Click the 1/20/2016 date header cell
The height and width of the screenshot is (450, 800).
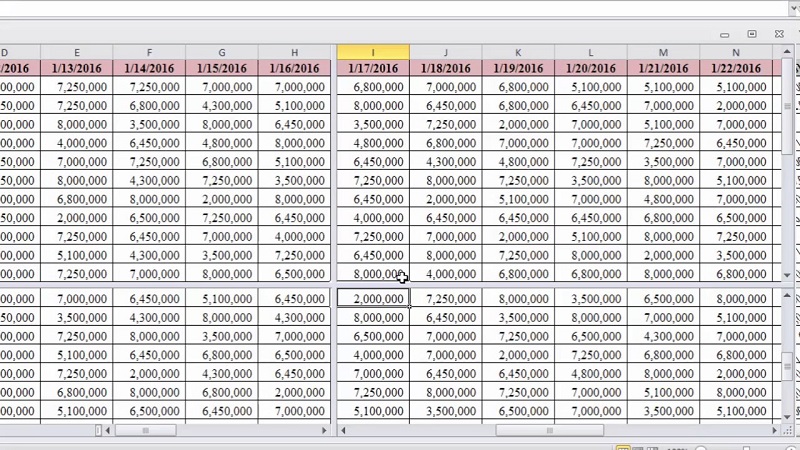[591, 68]
